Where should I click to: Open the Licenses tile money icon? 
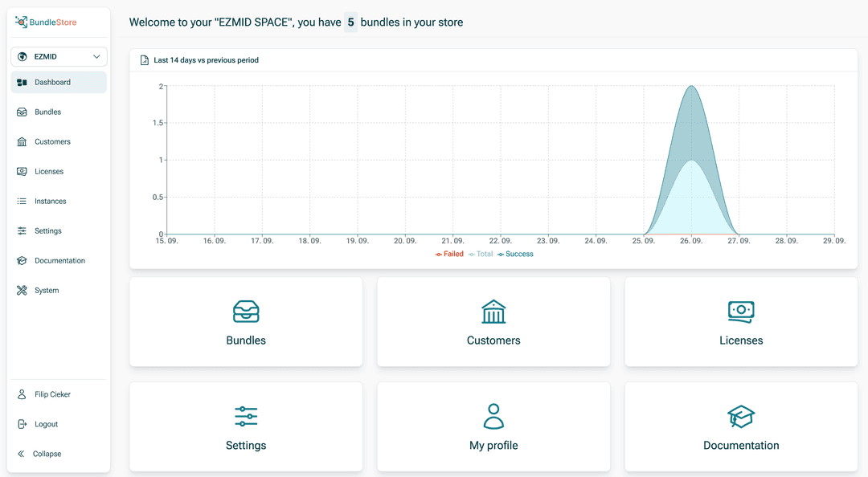[x=741, y=312]
